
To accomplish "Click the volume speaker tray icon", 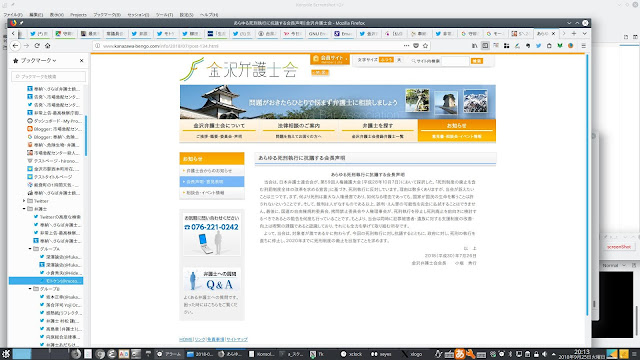I will (544, 354).
